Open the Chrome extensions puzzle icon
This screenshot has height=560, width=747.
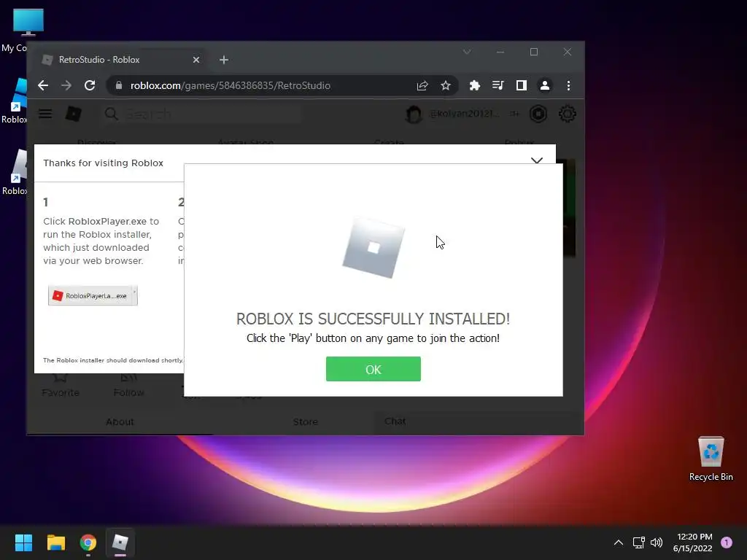[x=474, y=86]
